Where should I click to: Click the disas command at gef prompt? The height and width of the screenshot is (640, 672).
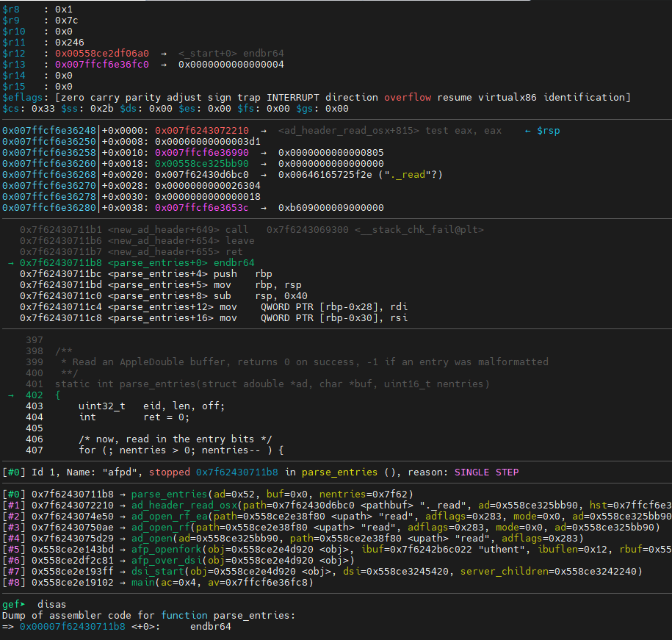52,605
